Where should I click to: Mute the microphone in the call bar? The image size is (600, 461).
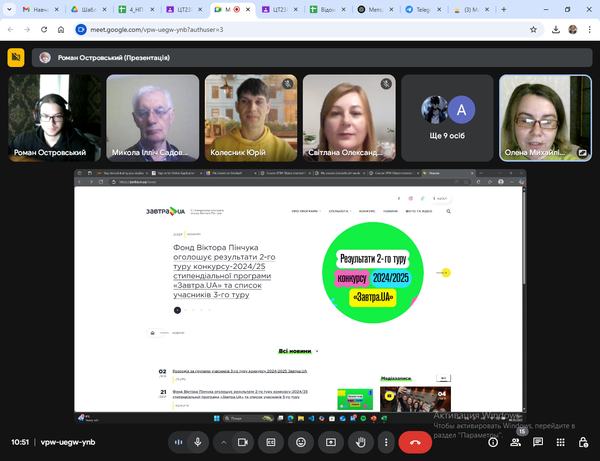[198, 441]
